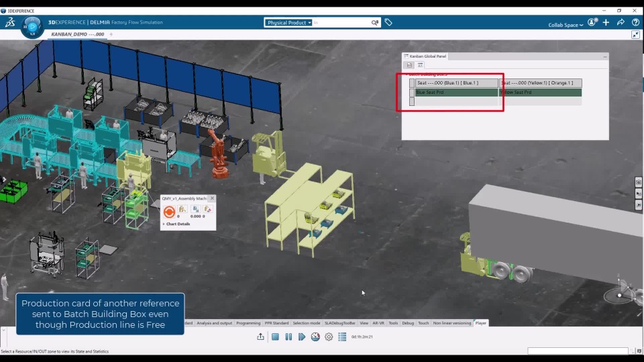Click the last statistics icon in popup

pos(208,209)
